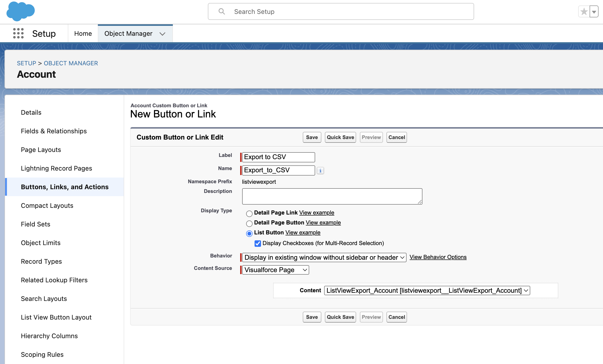Open Scoping Rules
The image size is (603, 364).
pyautogui.click(x=42, y=355)
